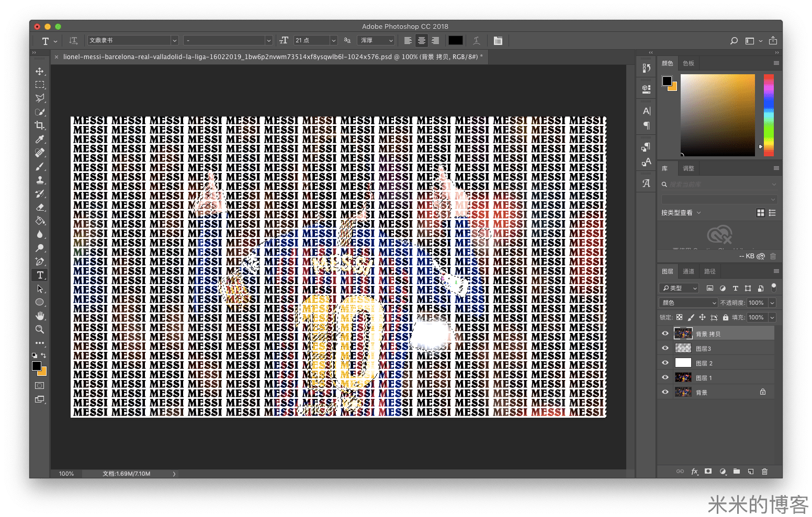812x517 pixels.
Task: Click the black text color swatch
Action: coord(455,40)
